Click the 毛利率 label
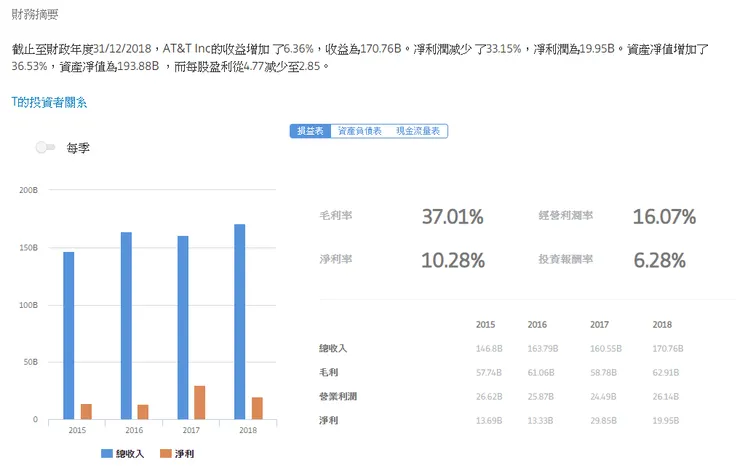The image size is (740, 471). pos(336,216)
